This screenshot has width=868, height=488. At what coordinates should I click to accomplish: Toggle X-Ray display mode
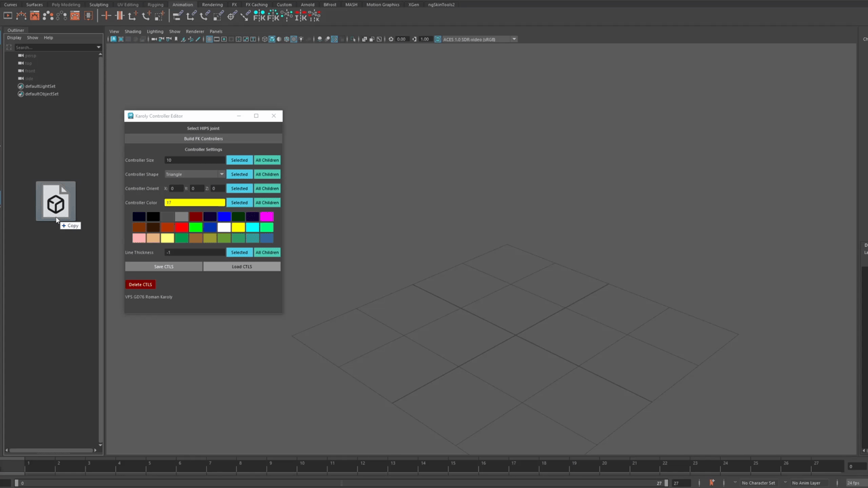(364, 39)
